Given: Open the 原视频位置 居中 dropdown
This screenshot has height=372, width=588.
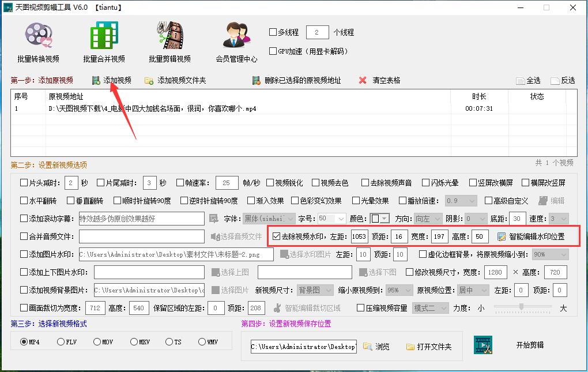Looking at the screenshot, I should [472, 290].
